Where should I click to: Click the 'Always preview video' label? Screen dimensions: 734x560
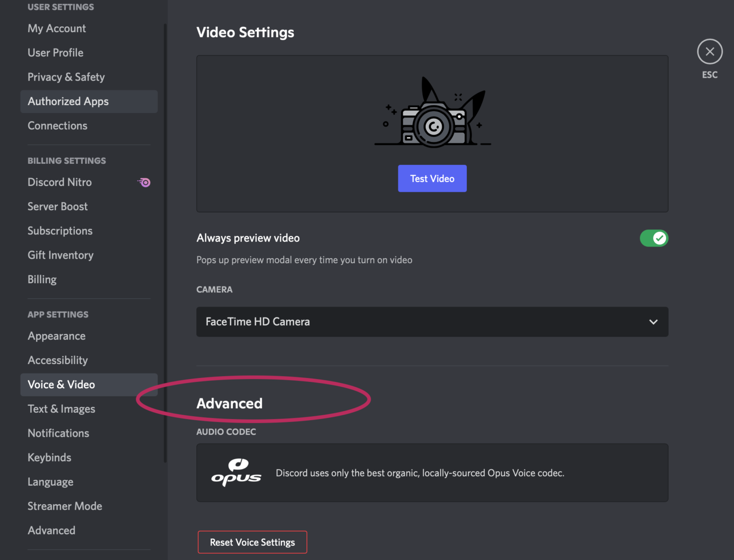coord(248,238)
